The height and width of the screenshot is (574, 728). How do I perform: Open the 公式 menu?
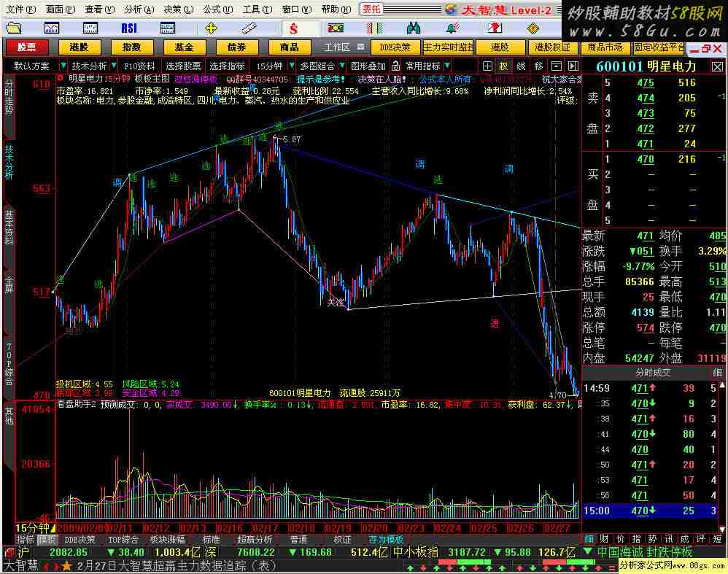pos(218,9)
